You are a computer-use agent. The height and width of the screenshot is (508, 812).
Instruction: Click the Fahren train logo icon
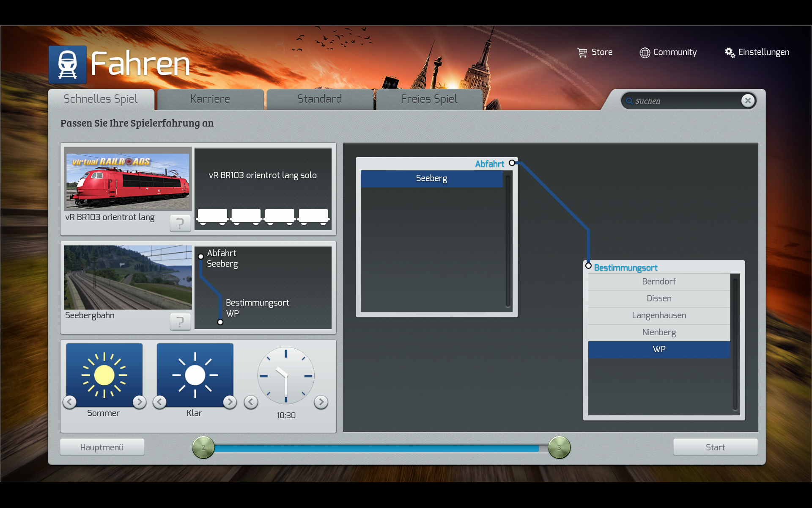(67, 64)
